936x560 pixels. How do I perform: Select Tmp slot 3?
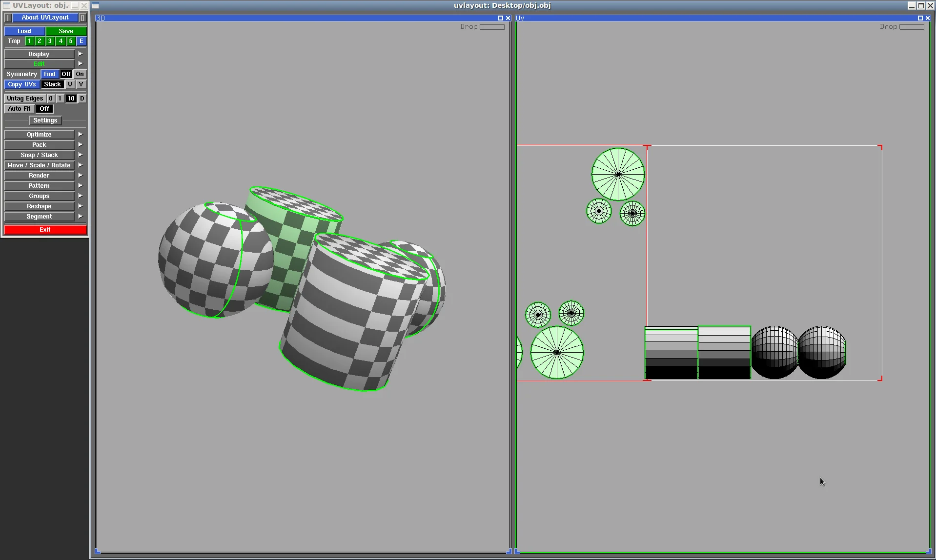(x=49, y=41)
